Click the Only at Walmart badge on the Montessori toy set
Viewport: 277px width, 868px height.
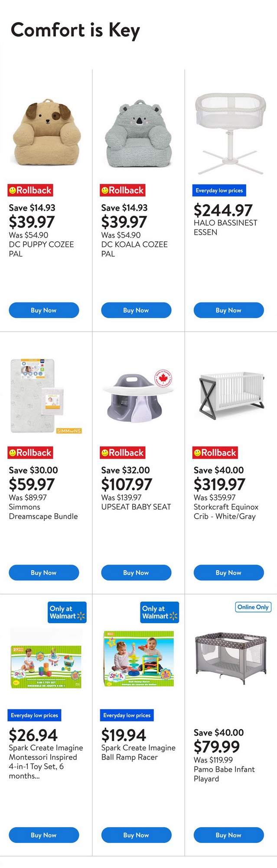pyautogui.click(x=67, y=612)
